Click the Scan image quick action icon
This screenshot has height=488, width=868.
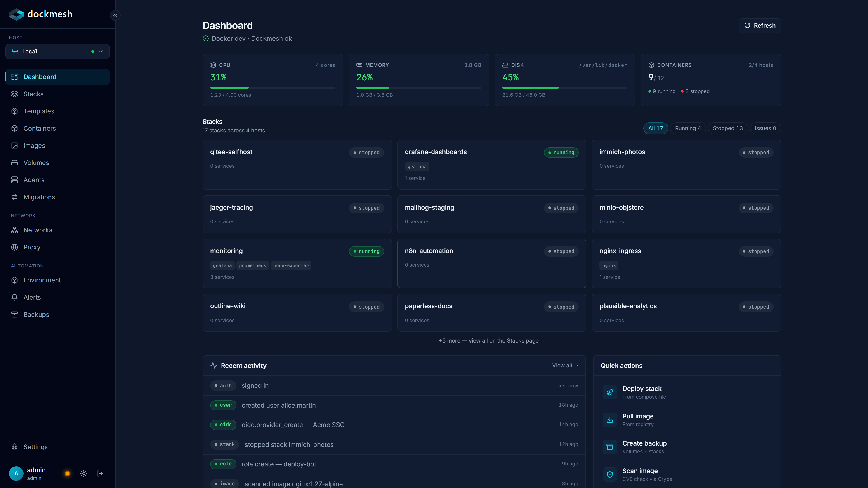[x=610, y=474]
